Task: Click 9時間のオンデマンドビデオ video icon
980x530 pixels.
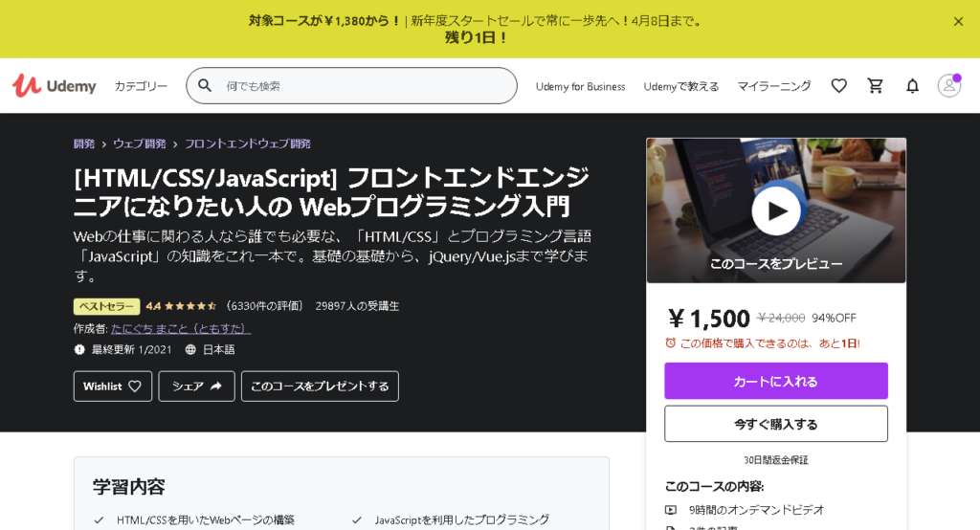Action: click(671, 510)
